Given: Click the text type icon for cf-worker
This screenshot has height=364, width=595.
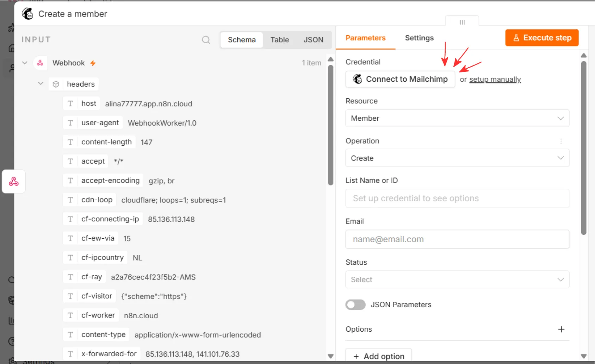Looking at the screenshot, I should (x=70, y=315).
